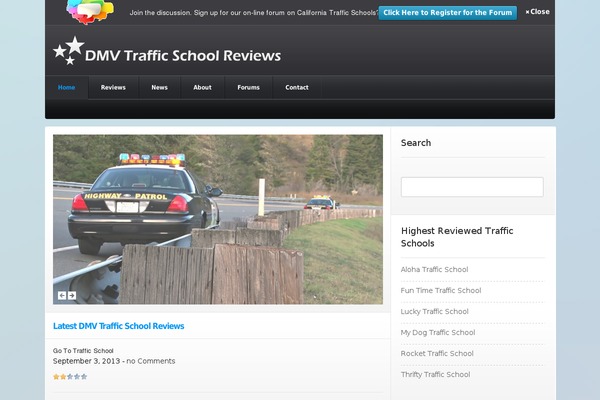Click the colorful forum speech-bubble logo
This screenshot has width=600, height=400.
(x=90, y=11)
